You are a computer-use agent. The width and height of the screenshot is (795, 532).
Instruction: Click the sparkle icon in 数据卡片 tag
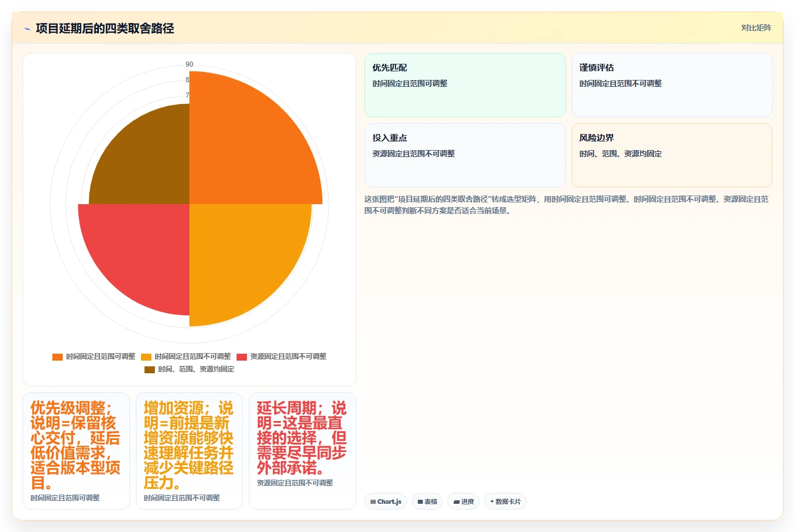coord(492,502)
